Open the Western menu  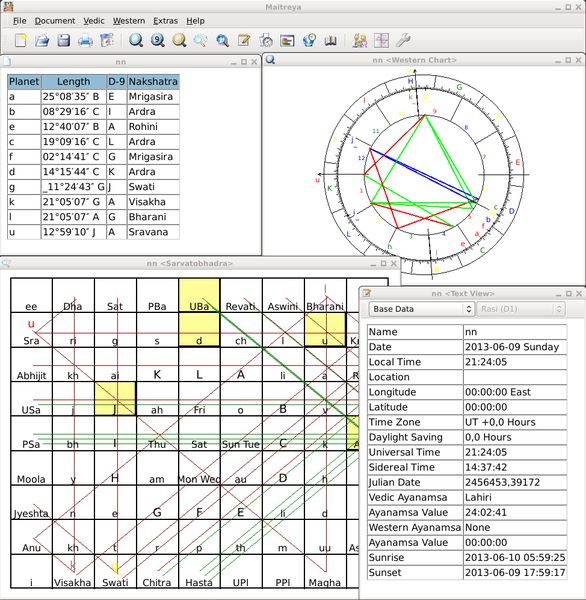129,21
